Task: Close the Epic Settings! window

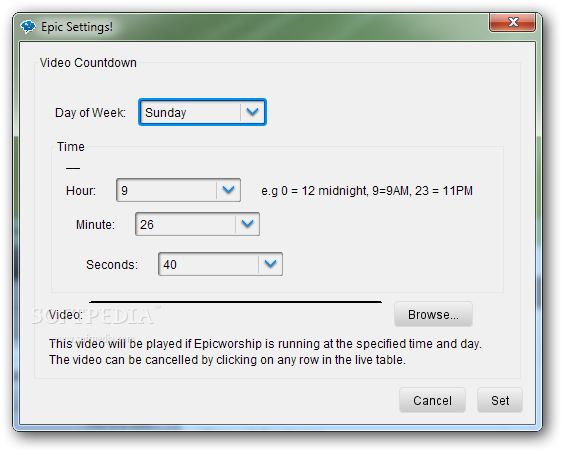Action: (512, 22)
